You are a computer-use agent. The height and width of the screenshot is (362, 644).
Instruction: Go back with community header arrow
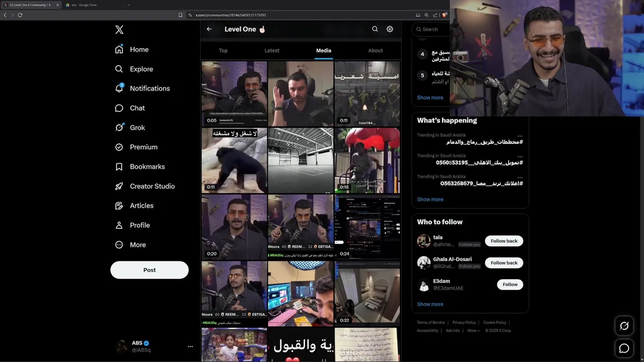pyautogui.click(x=209, y=29)
